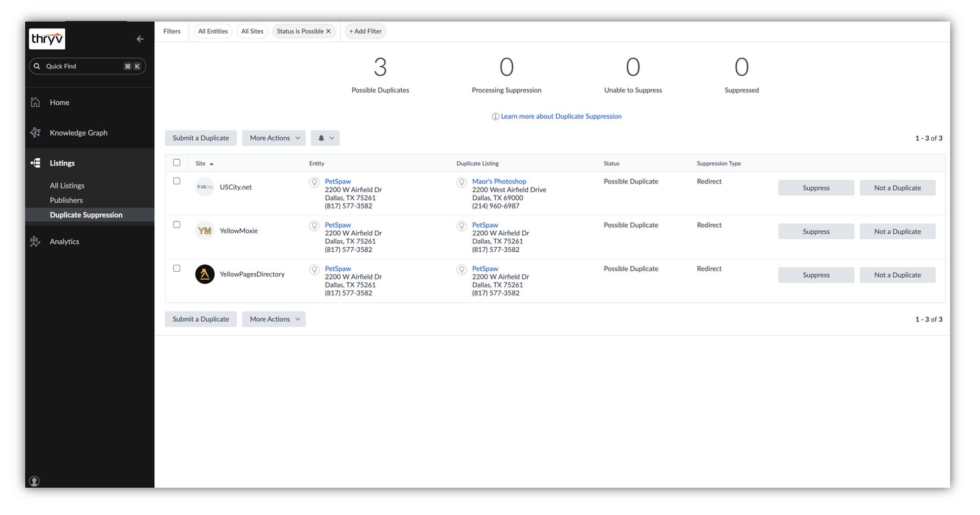Check the YellowPagesDirectory row checkbox

click(177, 269)
